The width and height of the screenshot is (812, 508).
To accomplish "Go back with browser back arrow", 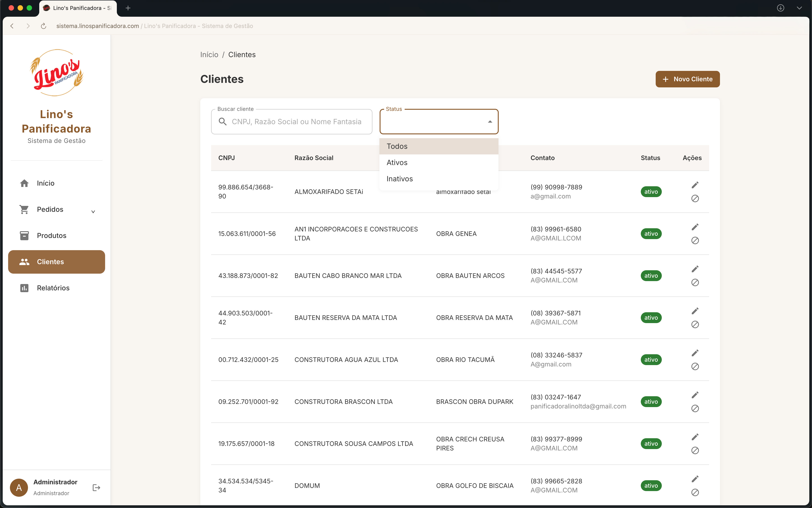I will (x=12, y=26).
